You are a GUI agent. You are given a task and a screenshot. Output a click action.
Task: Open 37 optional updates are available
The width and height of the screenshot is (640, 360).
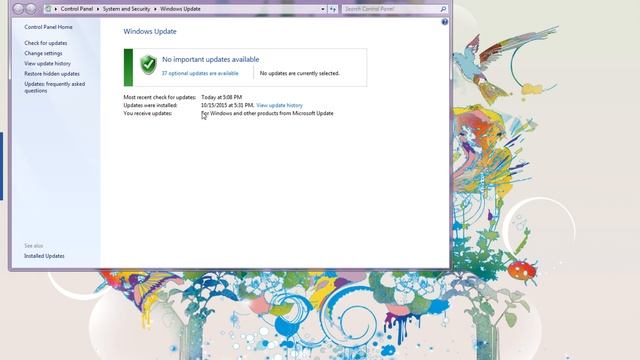200,73
